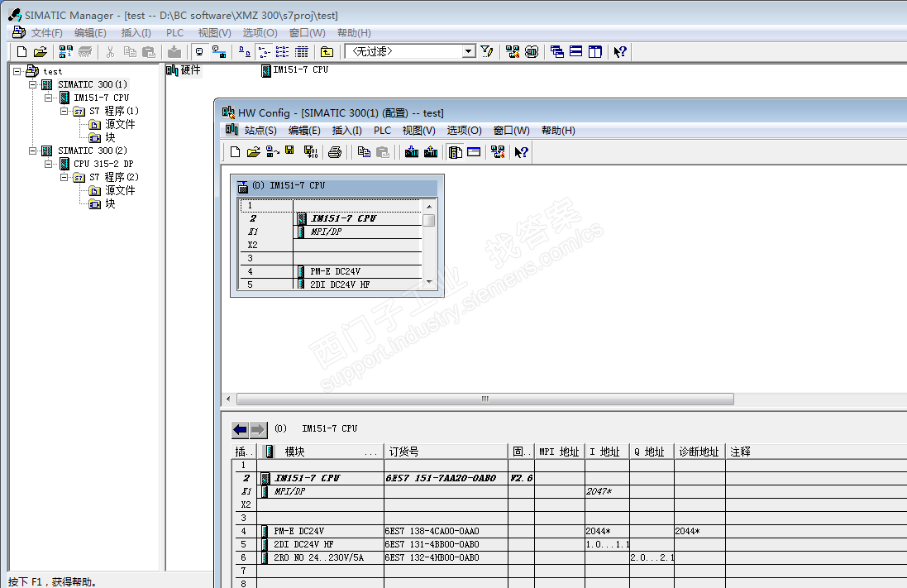
Task: Switch to Large Icons view in SIMATIC Manager
Action: (245, 52)
